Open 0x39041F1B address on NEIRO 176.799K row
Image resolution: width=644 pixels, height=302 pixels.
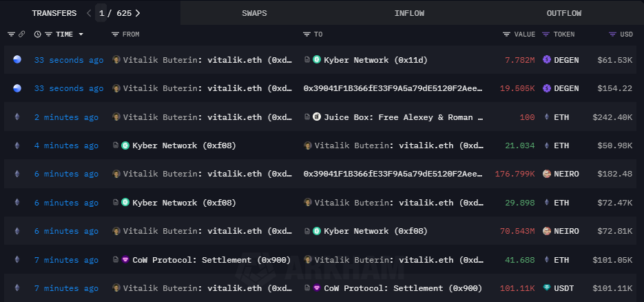[393, 174]
